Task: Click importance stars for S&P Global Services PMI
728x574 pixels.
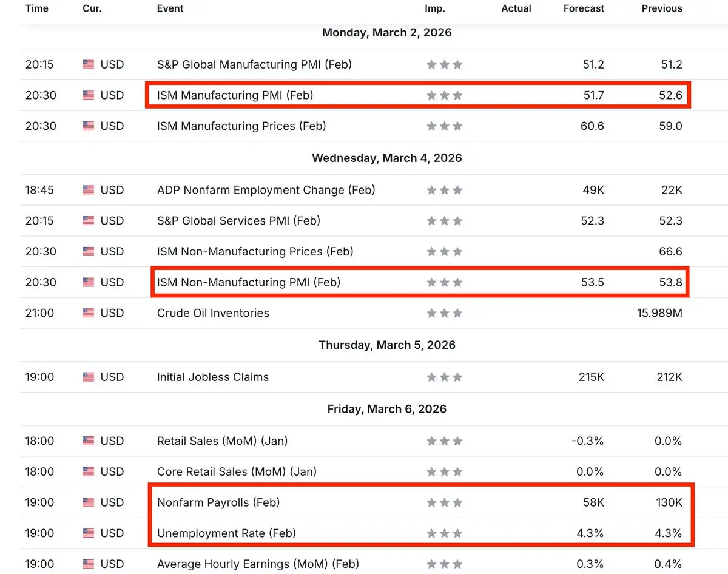Action: click(444, 221)
